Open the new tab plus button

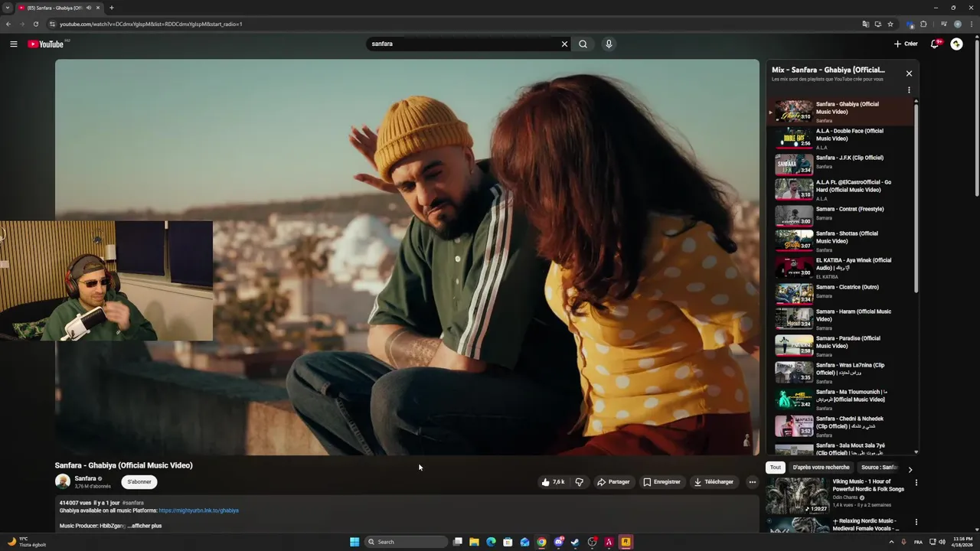(x=111, y=8)
